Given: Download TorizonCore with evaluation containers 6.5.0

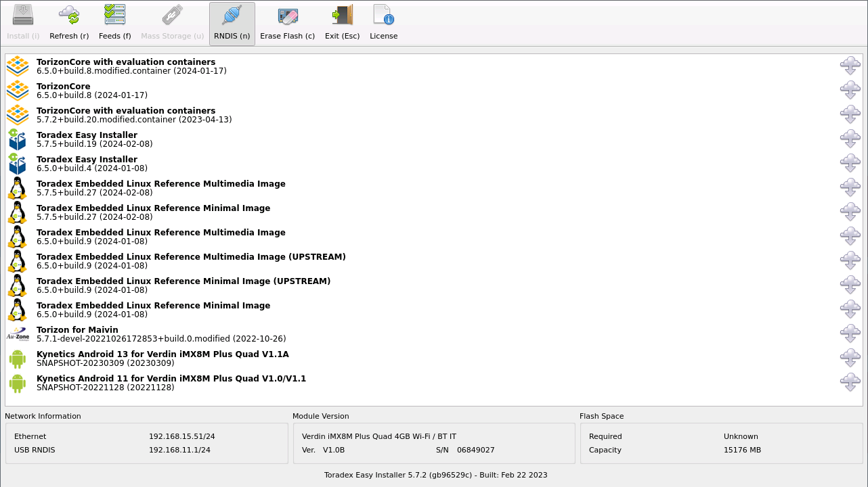Looking at the screenshot, I should click(850, 66).
